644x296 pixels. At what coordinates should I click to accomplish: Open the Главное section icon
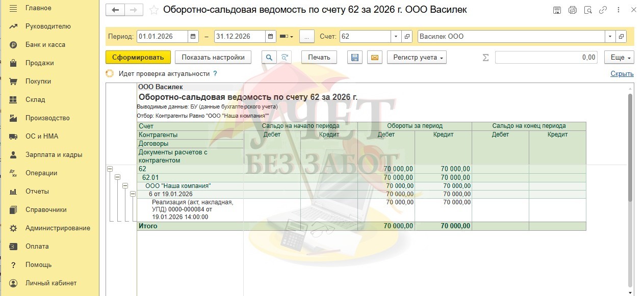pos(13,8)
